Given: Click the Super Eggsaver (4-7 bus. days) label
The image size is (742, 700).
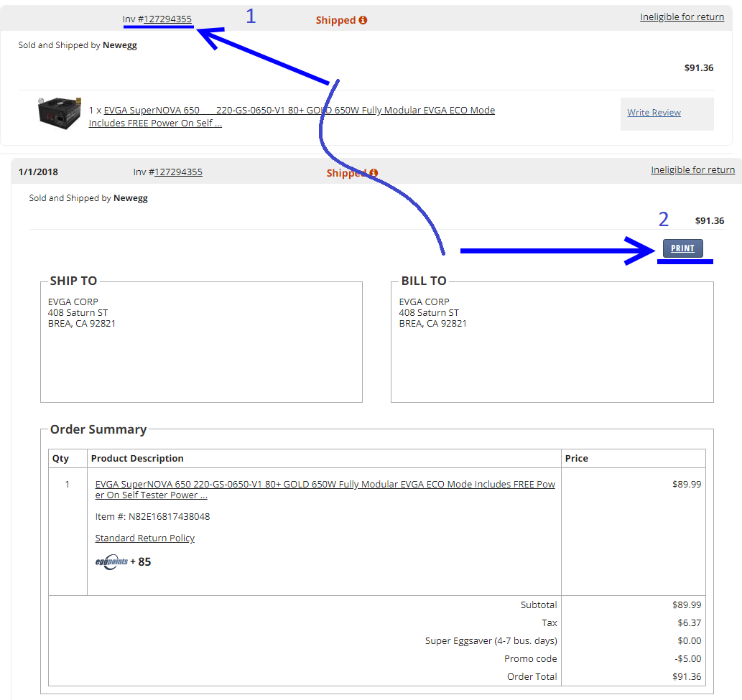Looking at the screenshot, I should tap(491, 640).
